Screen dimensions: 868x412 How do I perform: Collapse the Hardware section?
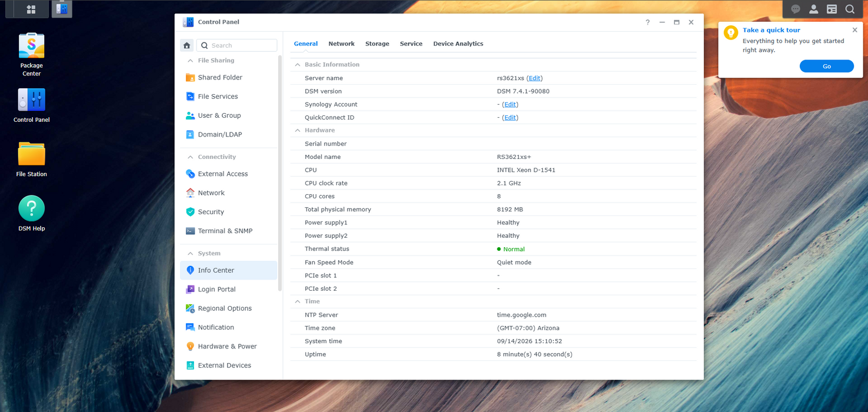(x=298, y=130)
